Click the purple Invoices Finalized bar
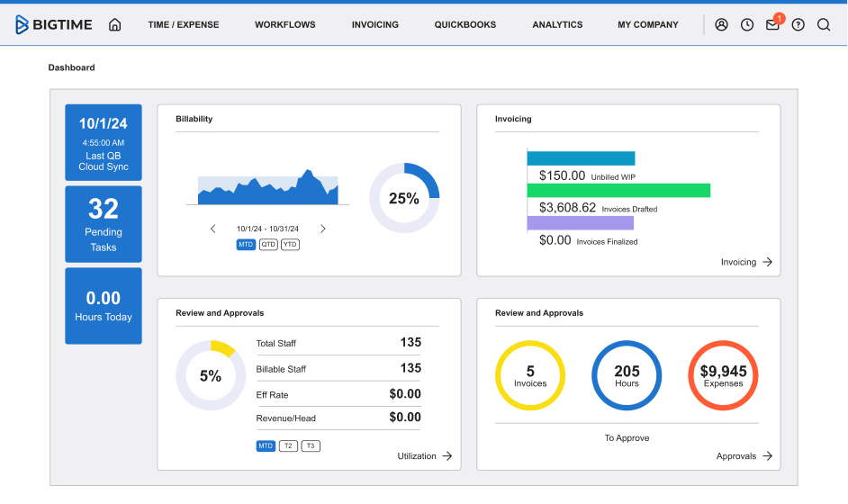The image size is (848, 504). point(581,223)
